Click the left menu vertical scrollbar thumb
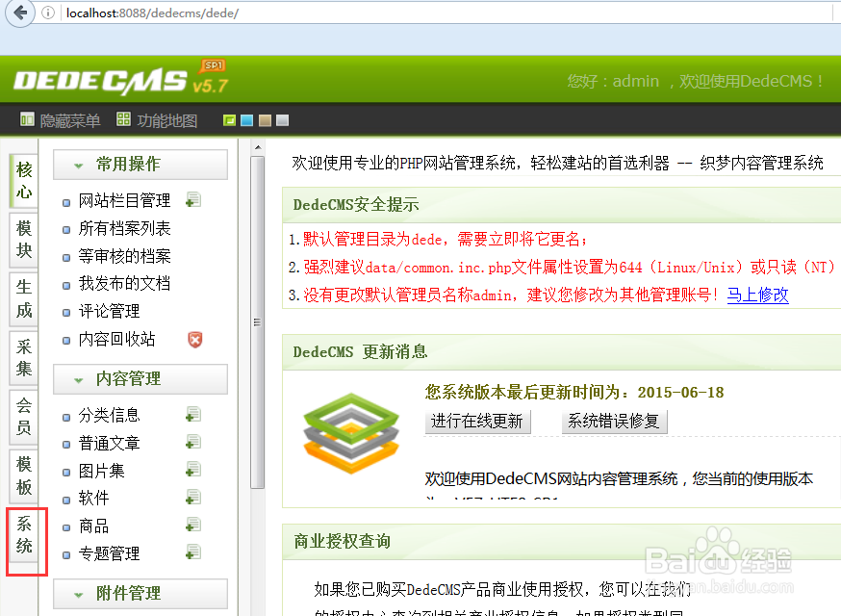Image resolution: width=841 pixels, height=616 pixels. pos(258,321)
